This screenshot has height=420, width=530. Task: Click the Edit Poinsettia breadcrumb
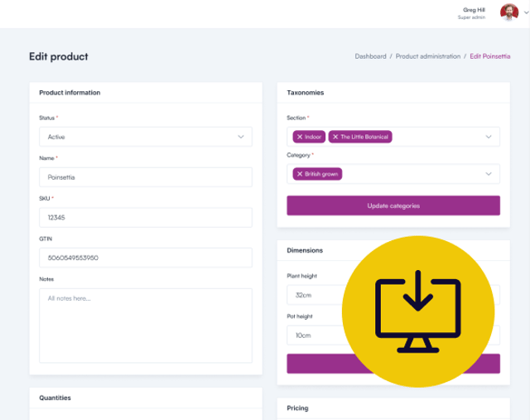tap(489, 56)
